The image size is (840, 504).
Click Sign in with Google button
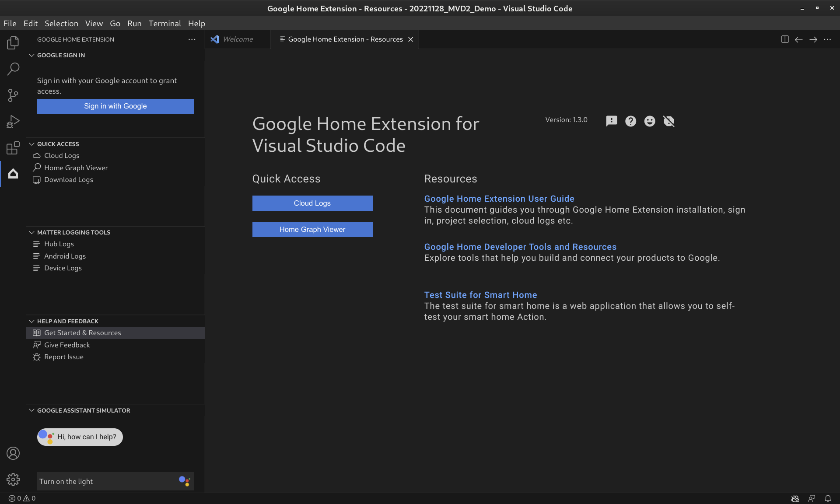click(115, 106)
